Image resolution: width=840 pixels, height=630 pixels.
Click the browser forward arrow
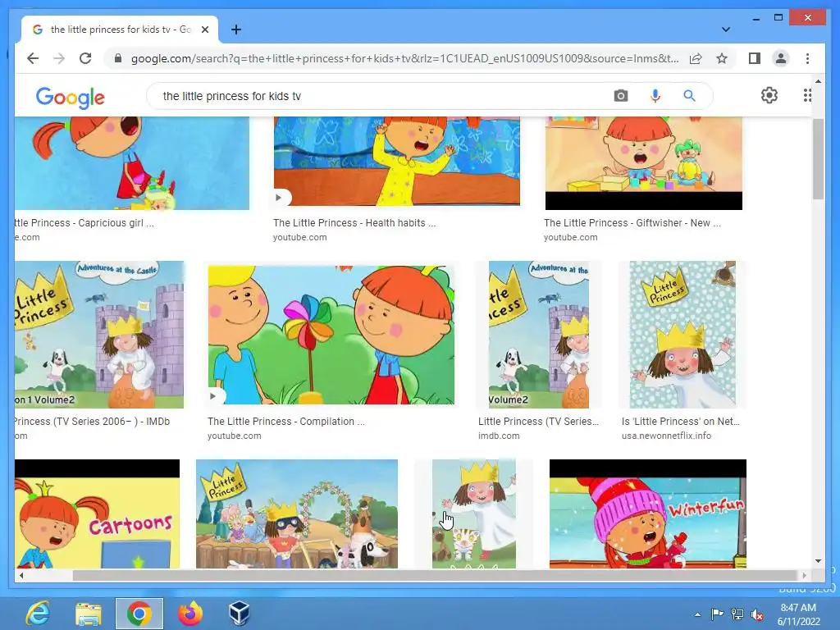pos(59,58)
